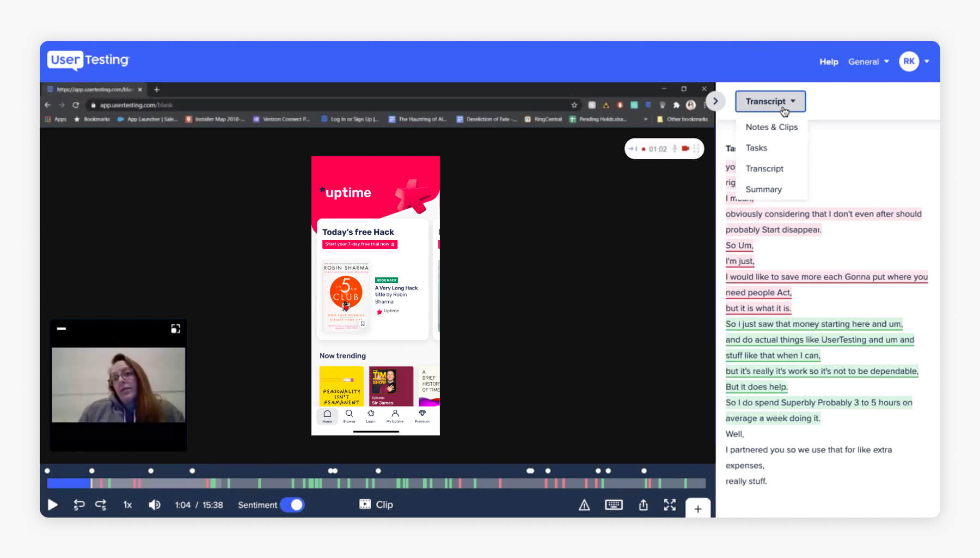Open browser extensions puzzle icon

[676, 105]
